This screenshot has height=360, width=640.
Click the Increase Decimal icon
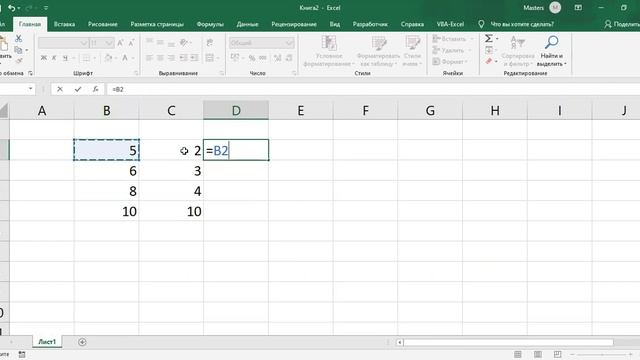[x=277, y=58]
